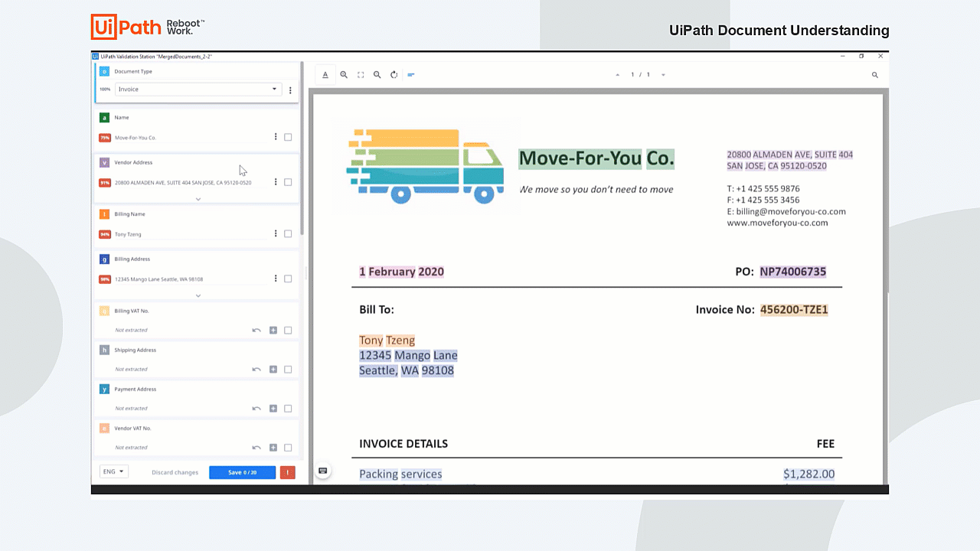Screen dimensions: 980x551
Task: Check the Shipping Address checkbox
Action: click(288, 370)
